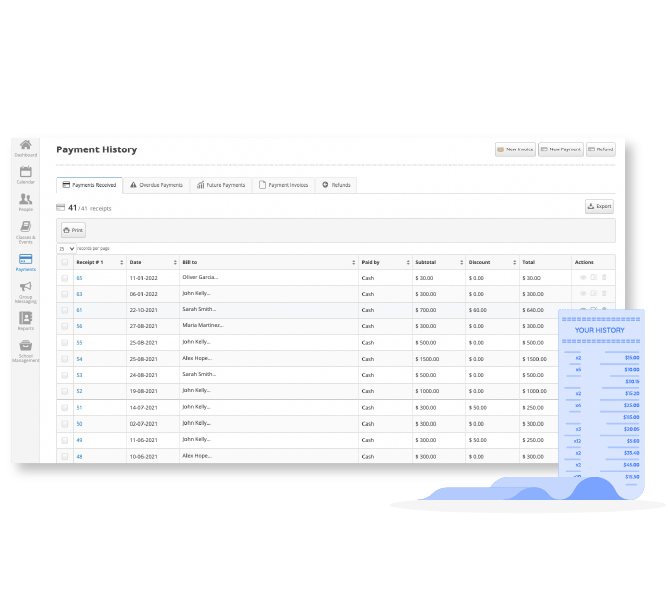
Task: Tick the checkbox for receipt 61
Action: (65, 310)
